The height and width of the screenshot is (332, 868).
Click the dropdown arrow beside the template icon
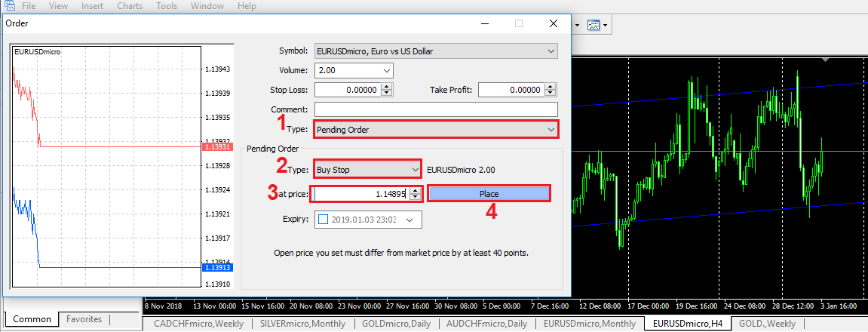click(x=606, y=25)
